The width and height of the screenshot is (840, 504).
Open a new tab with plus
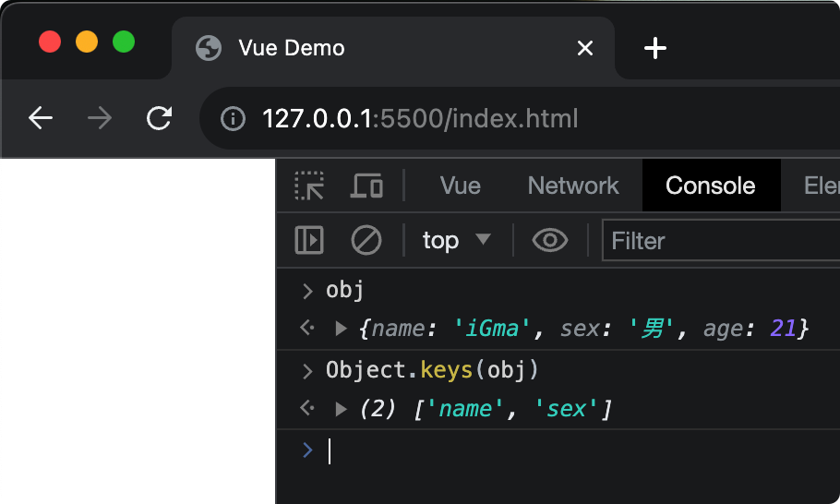pos(654,48)
